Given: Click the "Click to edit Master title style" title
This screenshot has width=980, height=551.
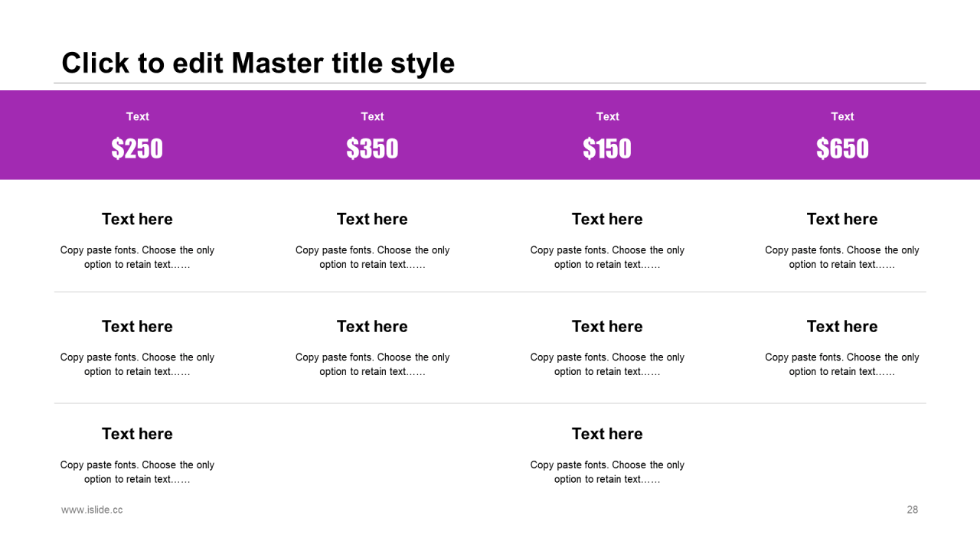Looking at the screenshot, I should [x=258, y=63].
